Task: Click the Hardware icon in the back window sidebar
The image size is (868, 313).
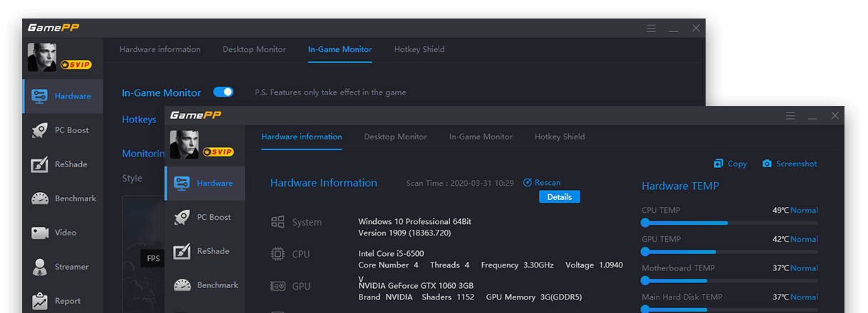Action: coord(40,96)
